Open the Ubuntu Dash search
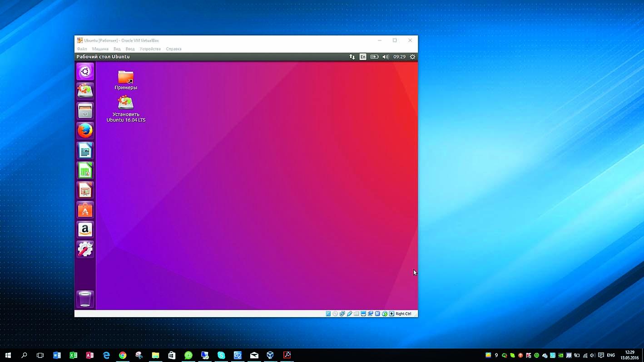This screenshot has height=362, width=644. [85, 71]
